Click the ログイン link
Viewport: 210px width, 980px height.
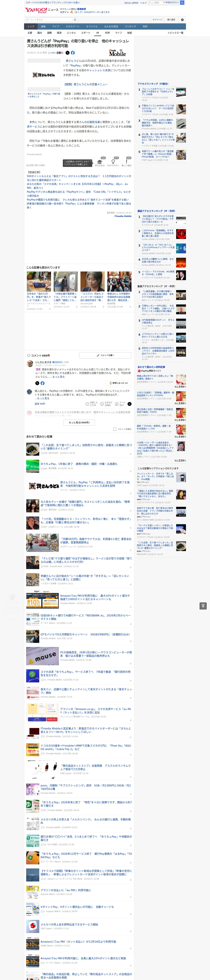pos(64,12)
